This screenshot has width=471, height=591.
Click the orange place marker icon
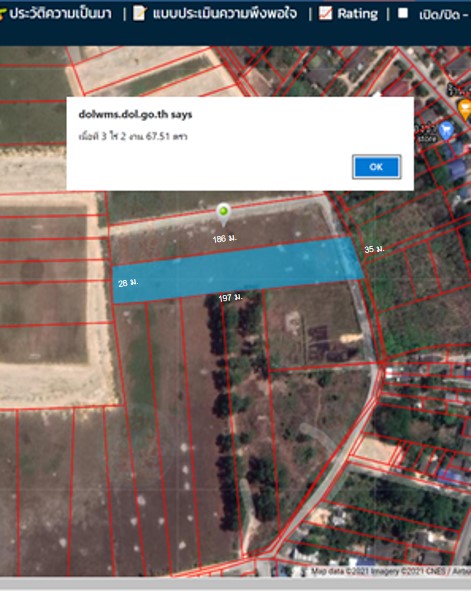(465, 110)
